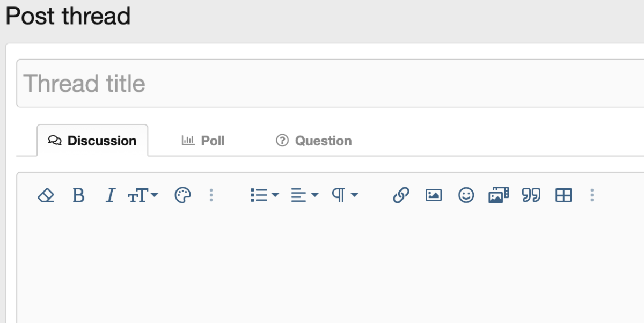Viewport: 644px width, 323px height.
Task: Click the Remove formatting eraser icon
Action: [x=46, y=195]
